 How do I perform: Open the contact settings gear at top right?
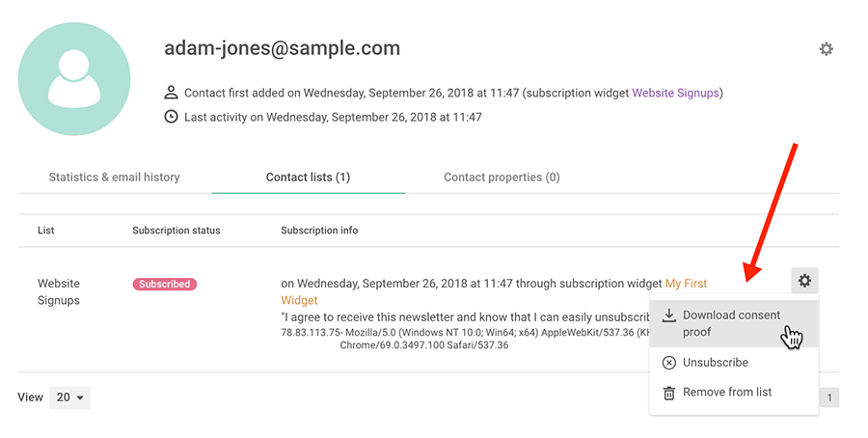(x=826, y=49)
